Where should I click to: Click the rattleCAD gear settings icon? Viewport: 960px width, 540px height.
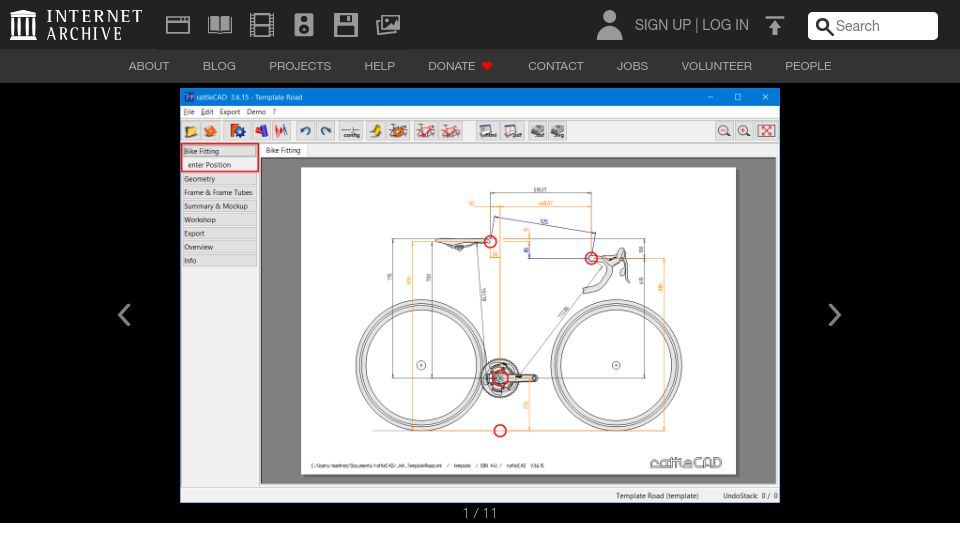(238, 131)
